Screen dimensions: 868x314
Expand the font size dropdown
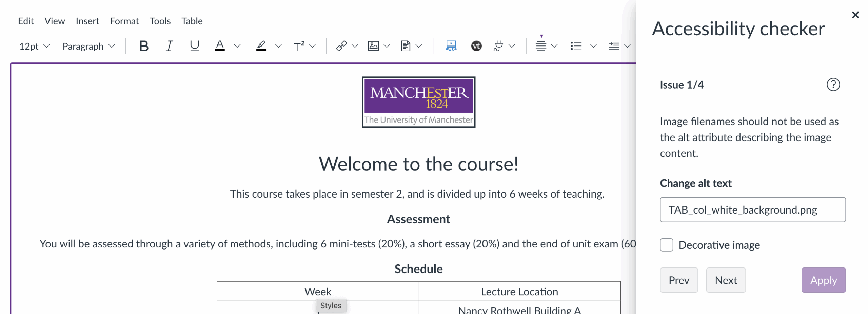click(x=34, y=46)
